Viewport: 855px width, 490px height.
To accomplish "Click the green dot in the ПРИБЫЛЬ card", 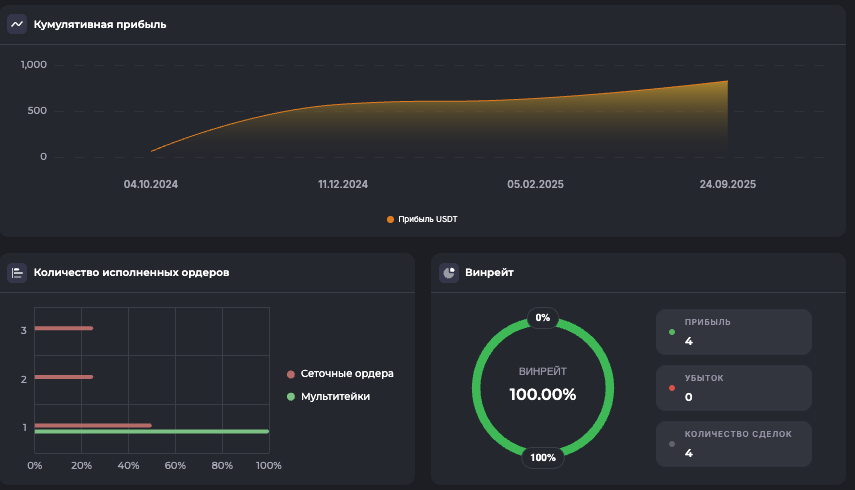I will click(672, 331).
